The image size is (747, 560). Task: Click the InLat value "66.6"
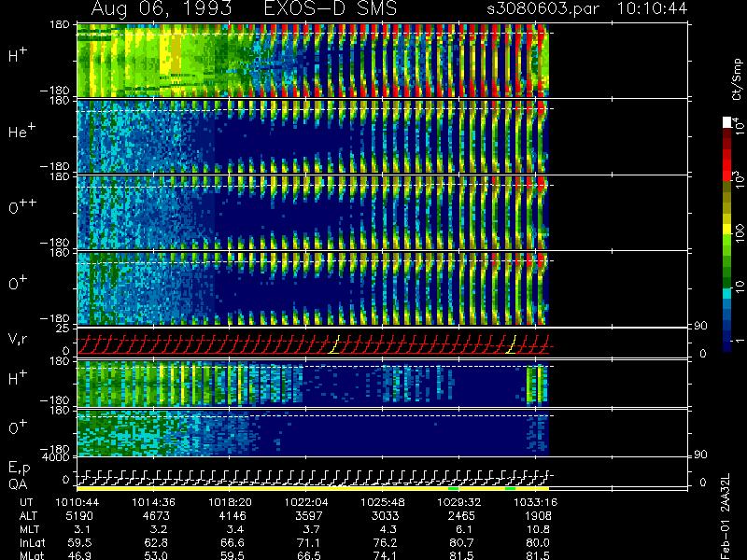click(233, 542)
